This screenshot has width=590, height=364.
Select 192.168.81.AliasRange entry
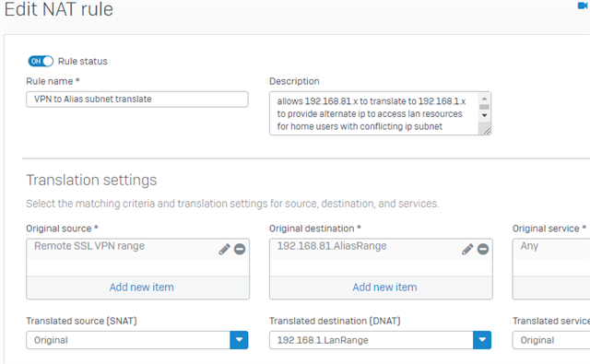coord(332,246)
